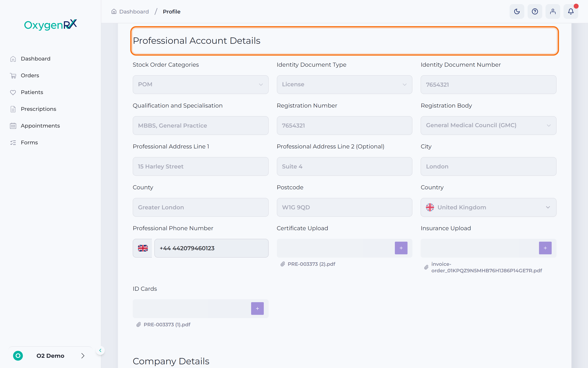
Task: Open the user account icon
Action: point(553,11)
